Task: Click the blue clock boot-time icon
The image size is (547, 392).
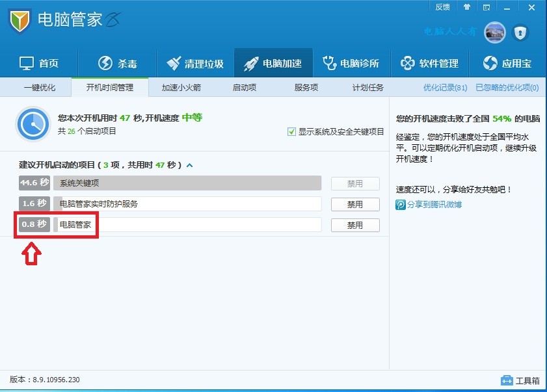Action: tap(33, 125)
